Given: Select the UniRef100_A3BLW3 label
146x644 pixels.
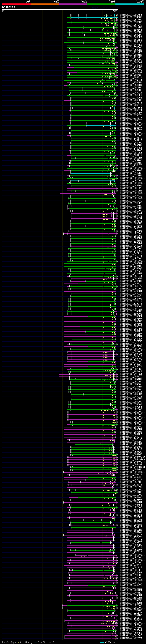Looking at the screenshot, I should pyautogui.click(x=131, y=67).
